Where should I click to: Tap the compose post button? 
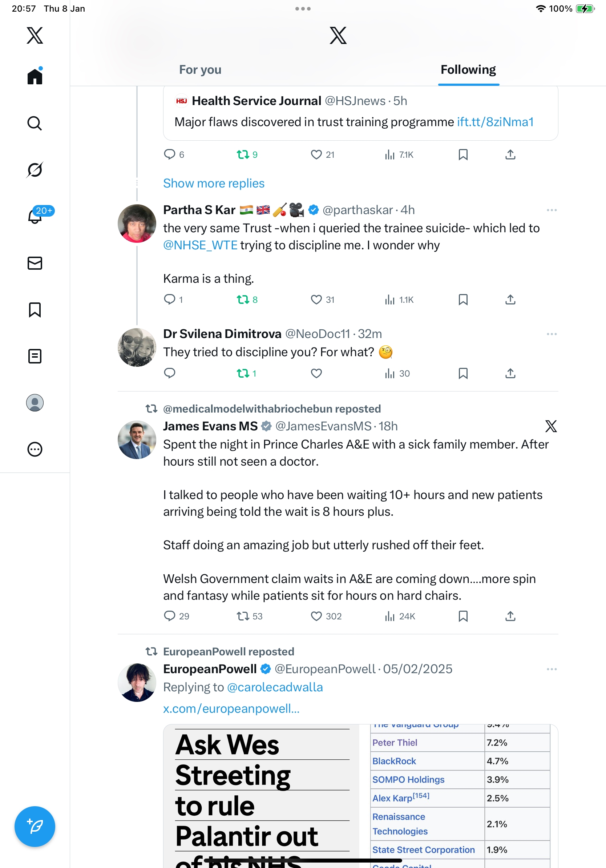tap(35, 827)
